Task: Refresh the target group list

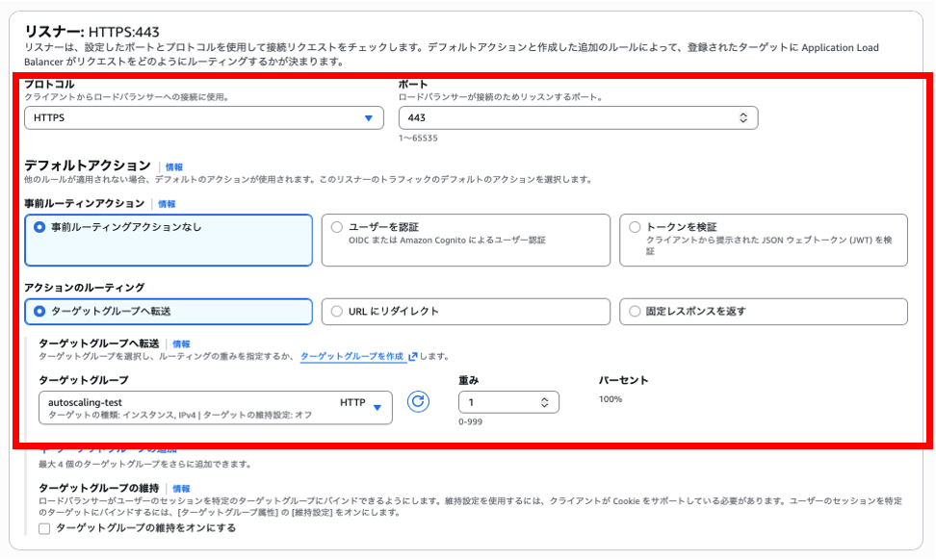Action: (419, 401)
